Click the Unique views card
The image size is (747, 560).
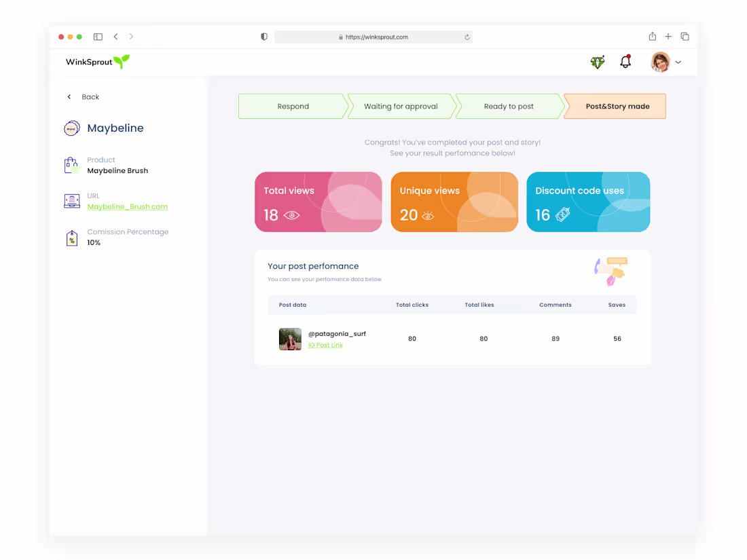click(454, 202)
